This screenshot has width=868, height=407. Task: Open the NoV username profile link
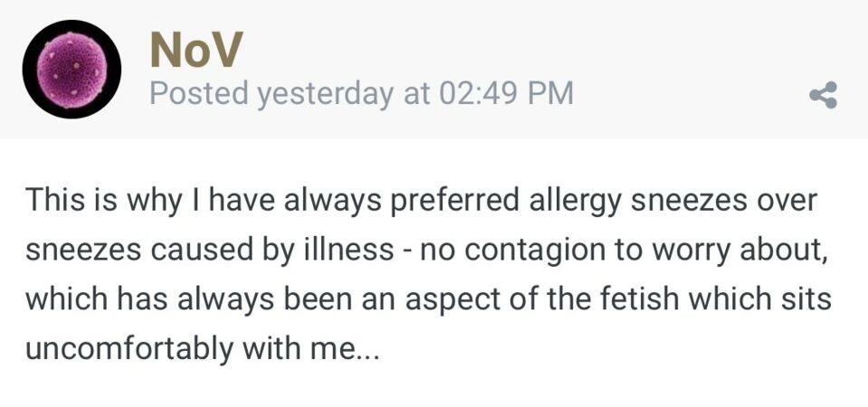(196, 49)
